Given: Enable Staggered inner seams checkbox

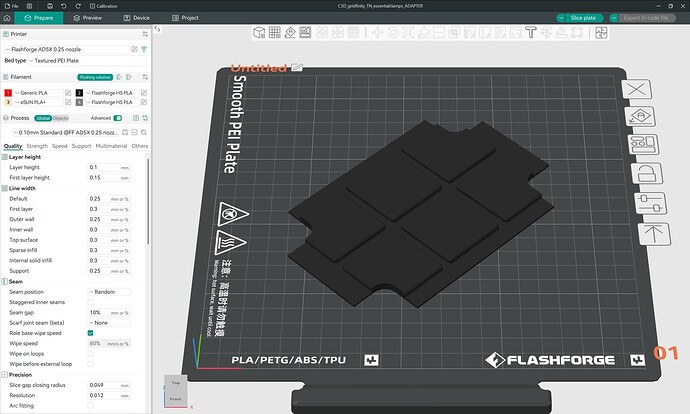Looking at the screenshot, I should click(x=90, y=302).
